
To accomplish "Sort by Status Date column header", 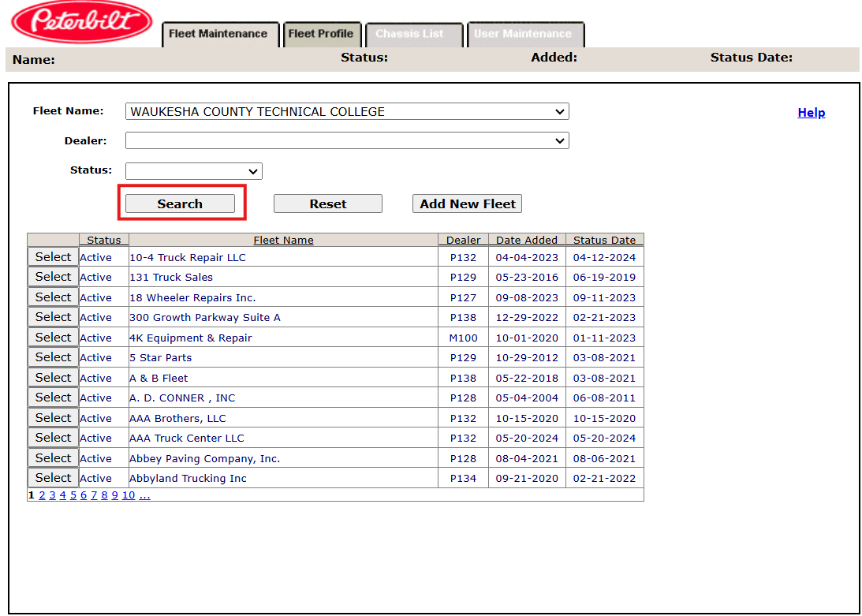I will pos(605,241).
